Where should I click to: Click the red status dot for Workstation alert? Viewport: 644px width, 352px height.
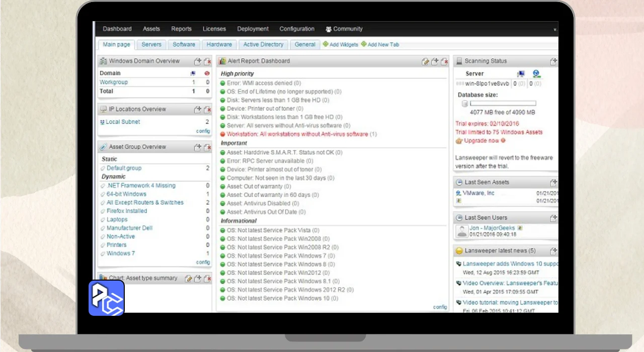223,134
